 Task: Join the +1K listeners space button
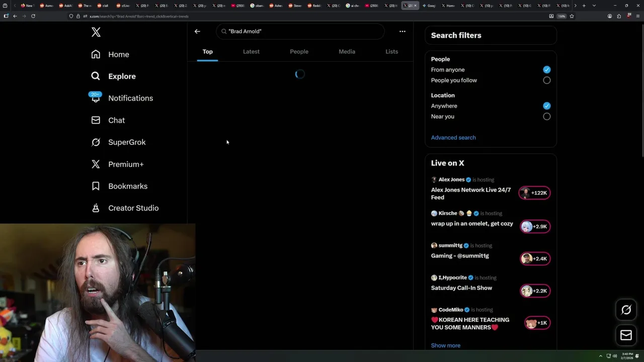(x=537, y=323)
